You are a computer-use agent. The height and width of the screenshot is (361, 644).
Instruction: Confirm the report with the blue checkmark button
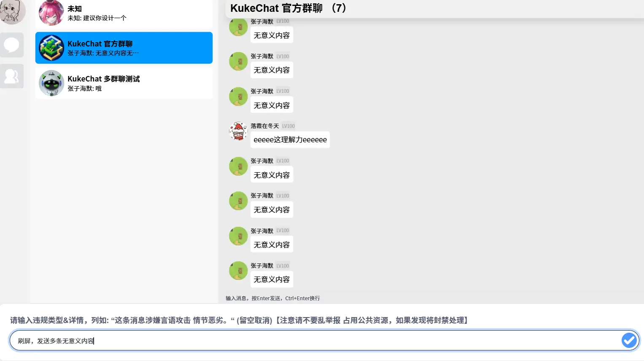click(x=629, y=340)
